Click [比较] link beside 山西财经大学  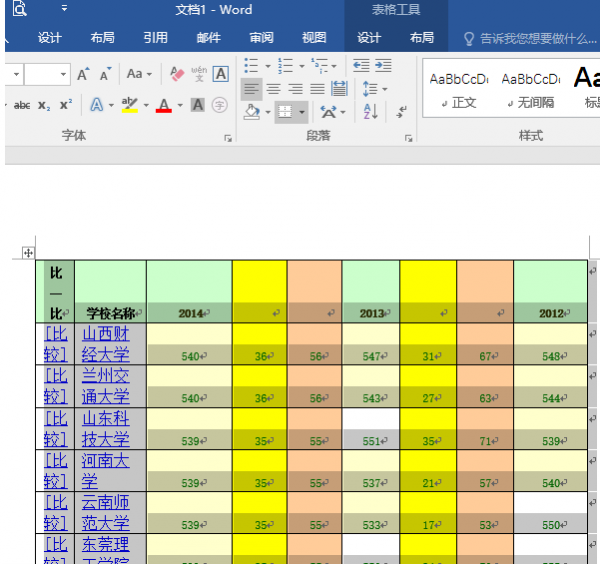click(56, 344)
